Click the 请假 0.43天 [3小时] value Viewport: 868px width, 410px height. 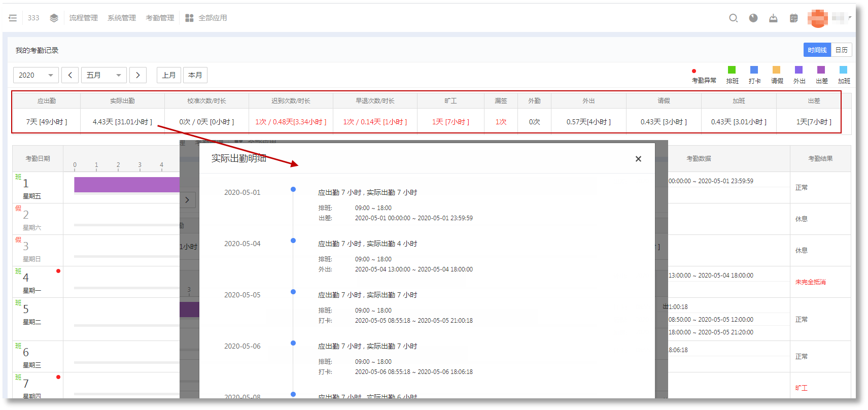[664, 122]
